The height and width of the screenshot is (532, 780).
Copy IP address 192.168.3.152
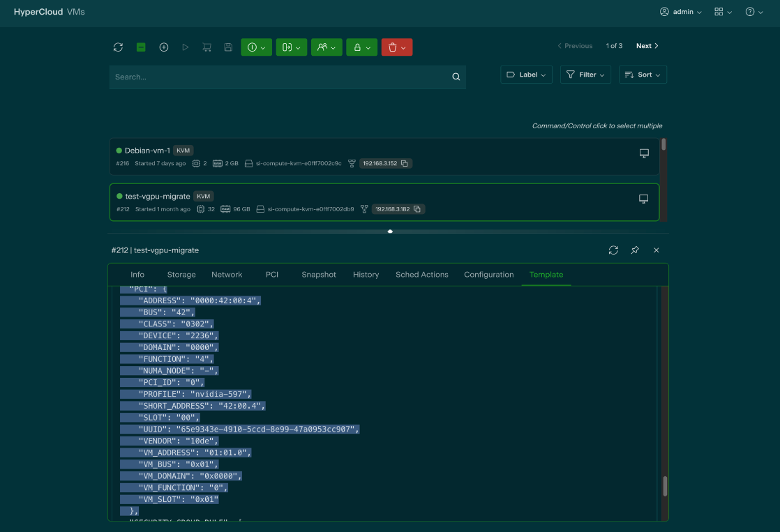(404, 163)
